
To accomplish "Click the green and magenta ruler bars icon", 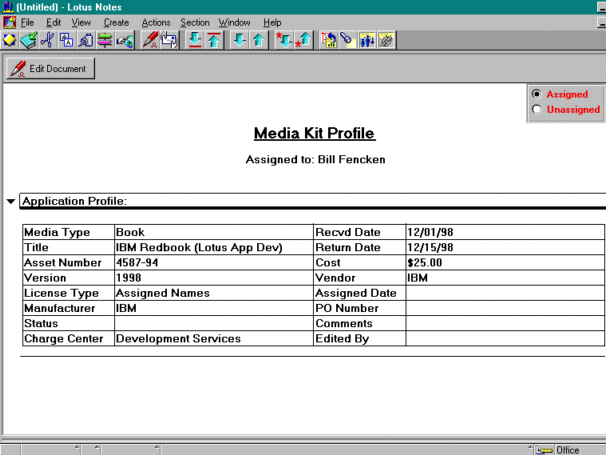I will [x=105, y=40].
